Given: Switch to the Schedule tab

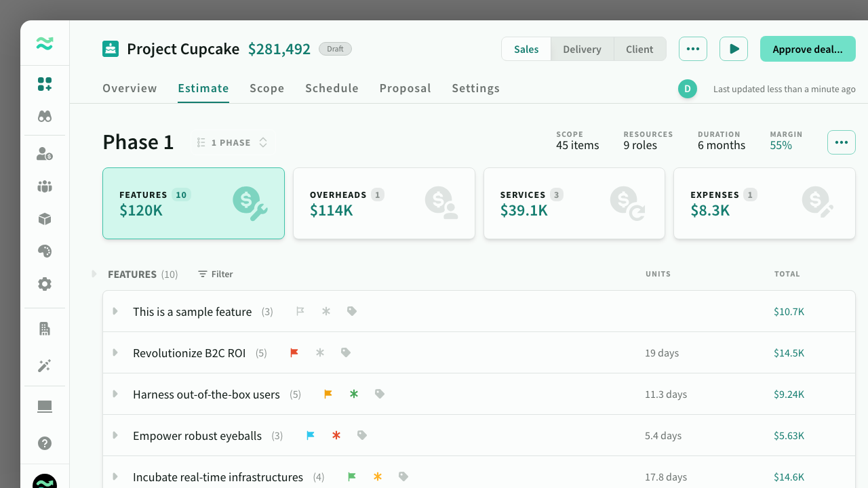Looking at the screenshot, I should [332, 88].
